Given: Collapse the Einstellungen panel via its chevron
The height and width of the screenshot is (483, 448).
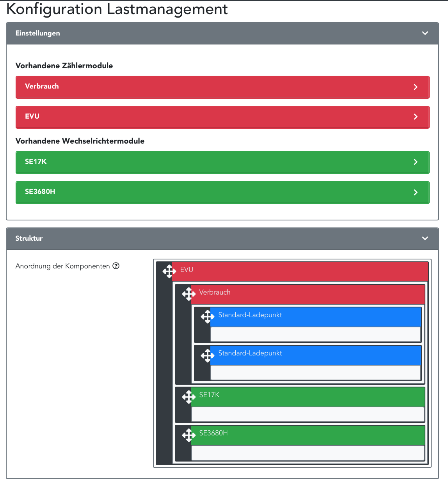Looking at the screenshot, I should click(425, 33).
